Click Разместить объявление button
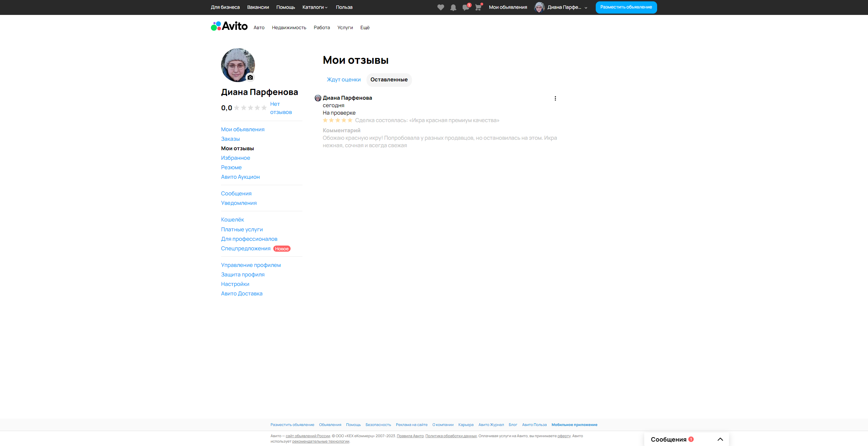Screen dimensions: 868x446 [x=626, y=7]
